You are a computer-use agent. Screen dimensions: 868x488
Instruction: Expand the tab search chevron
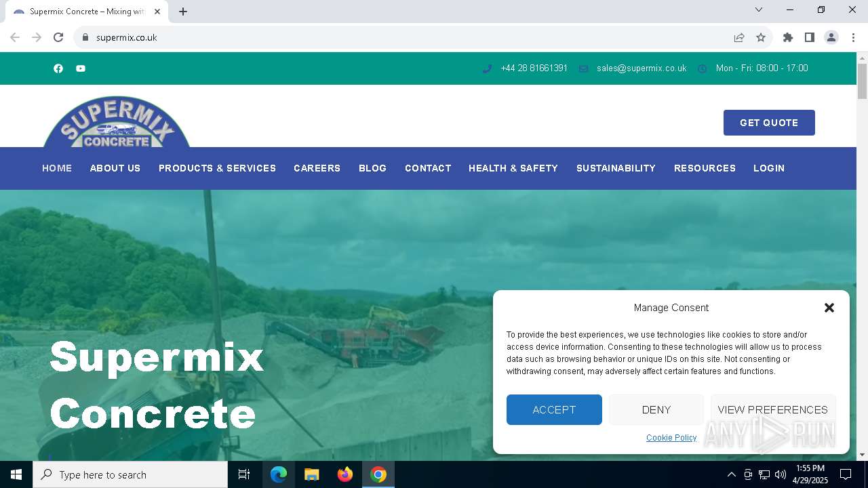(759, 9)
